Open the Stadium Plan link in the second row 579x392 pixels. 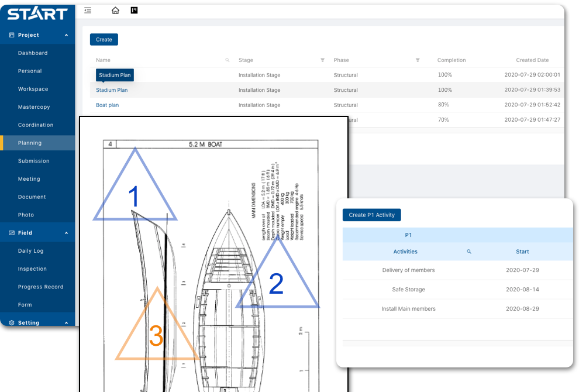pos(112,90)
